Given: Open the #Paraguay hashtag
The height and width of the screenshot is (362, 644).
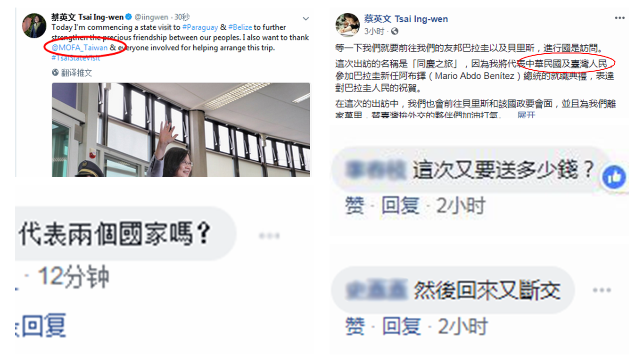Looking at the screenshot, I should click(x=200, y=27).
